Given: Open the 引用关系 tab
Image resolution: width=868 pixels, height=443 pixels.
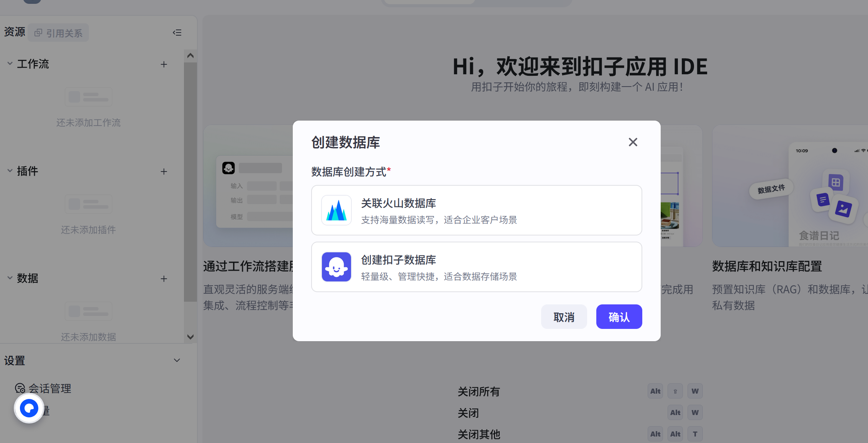Looking at the screenshot, I should 58,33.
